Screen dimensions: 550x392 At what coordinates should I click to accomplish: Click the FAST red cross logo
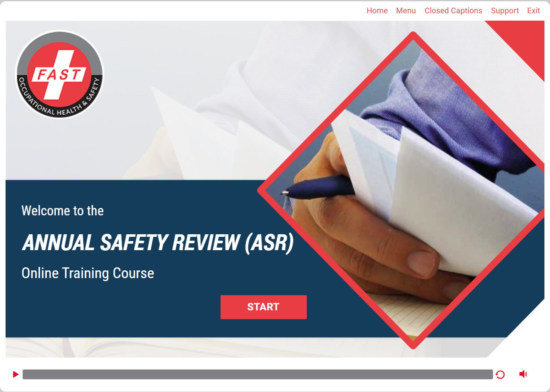pyautogui.click(x=59, y=74)
